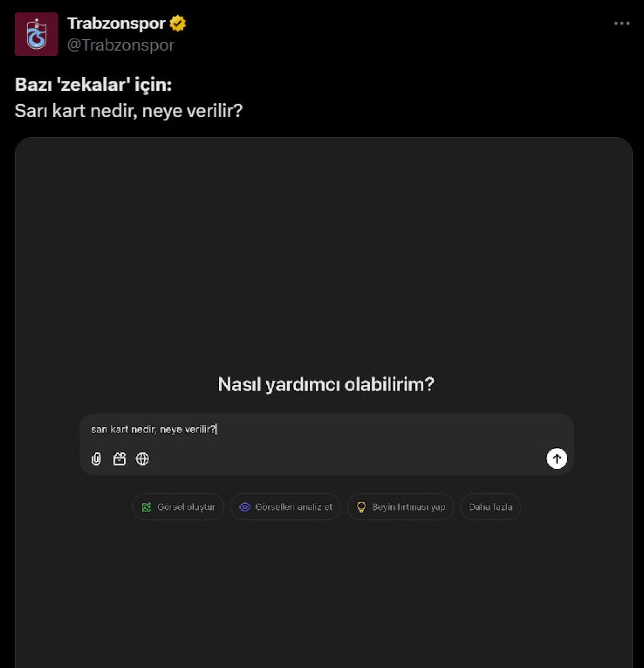The height and width of the screenshot is (668, 644).
Task: Click the globe web search icon
Action: [x=142, y=459]
